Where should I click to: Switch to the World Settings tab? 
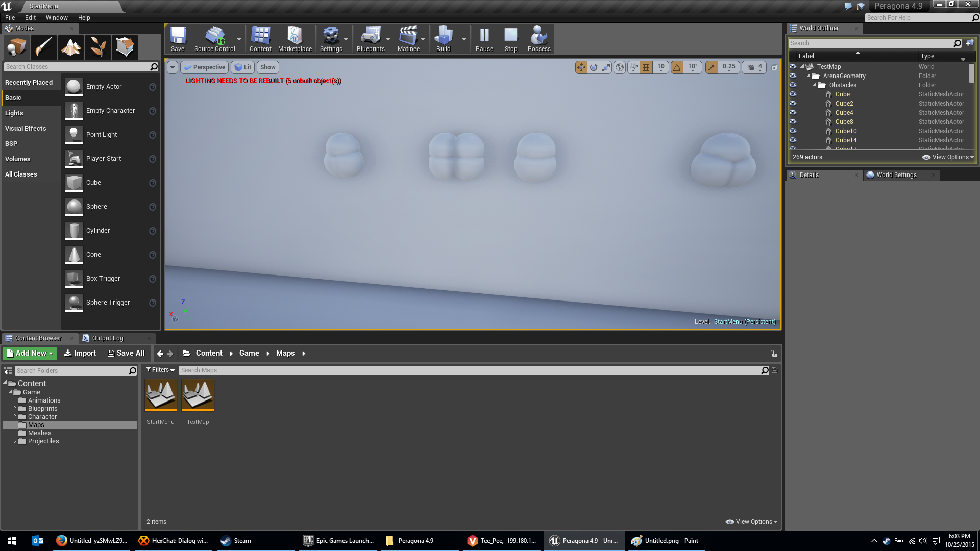(897, 175)
